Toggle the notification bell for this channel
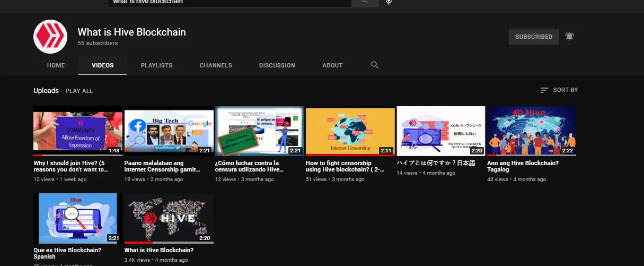Image resolution: width=644 pixels, height=266 pixels. coord(569,37)
